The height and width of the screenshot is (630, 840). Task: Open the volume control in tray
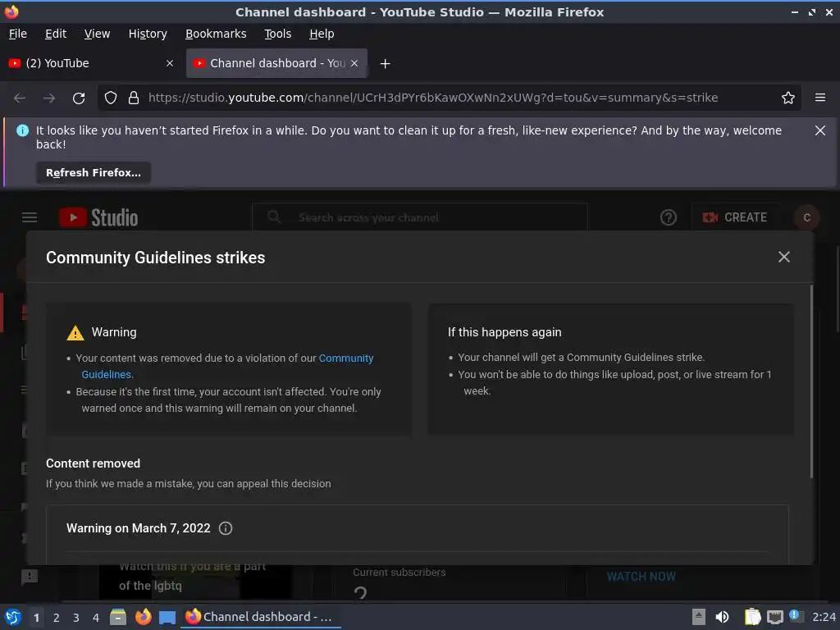click(x=722, y=617)
